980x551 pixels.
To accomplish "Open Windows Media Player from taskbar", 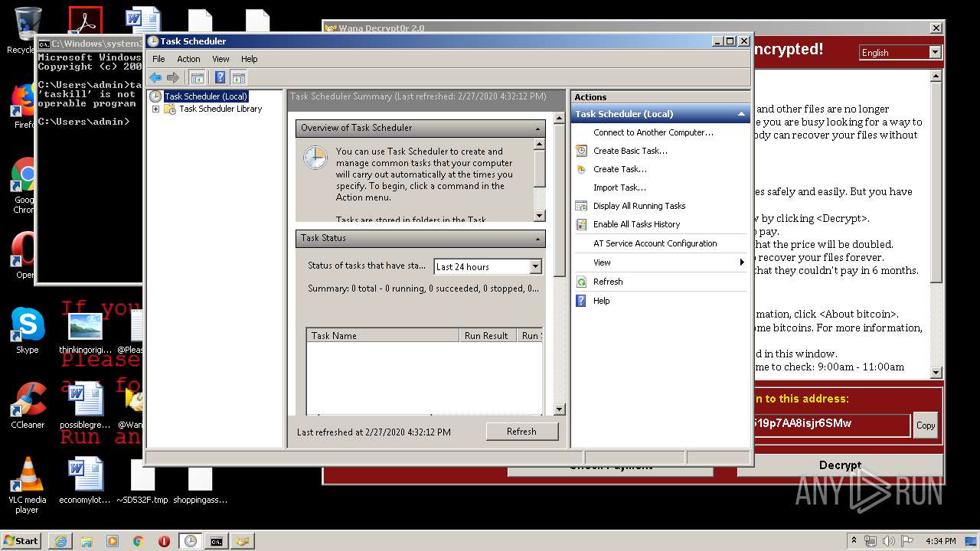I will pyautogui.click(x=113, y=541).
